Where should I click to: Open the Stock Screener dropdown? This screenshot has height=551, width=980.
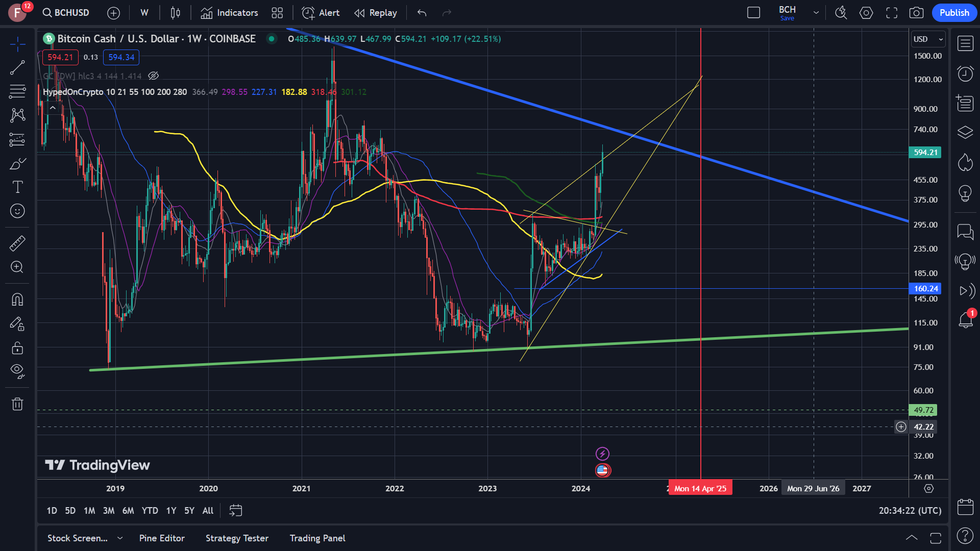[85, 538]
